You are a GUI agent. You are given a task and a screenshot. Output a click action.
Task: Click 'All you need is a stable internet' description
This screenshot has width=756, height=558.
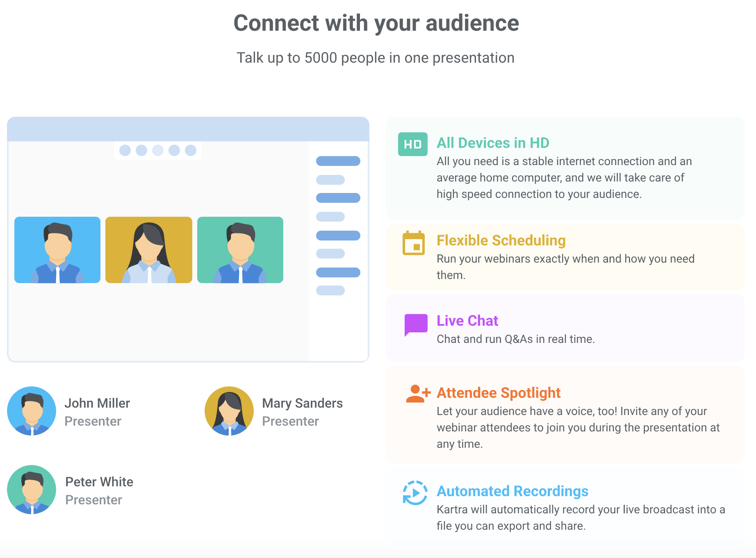pos(564,177)
